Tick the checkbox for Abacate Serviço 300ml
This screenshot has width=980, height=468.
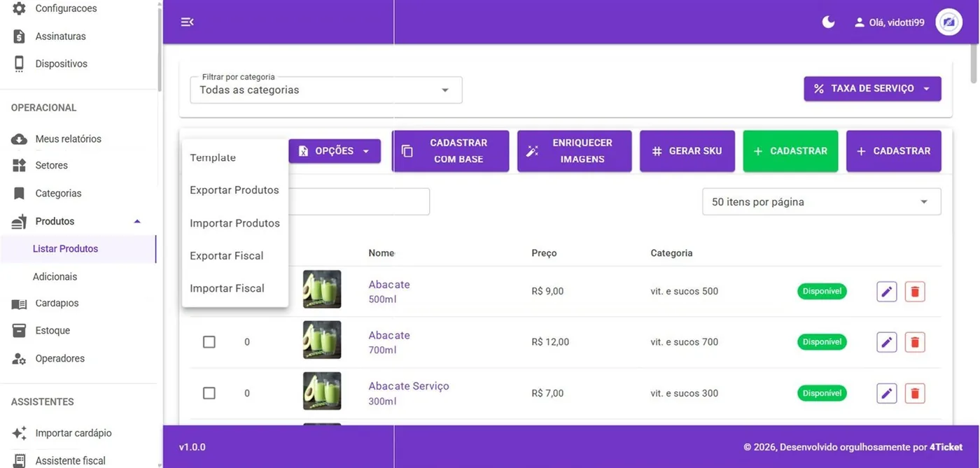click(x=209, y=393)
